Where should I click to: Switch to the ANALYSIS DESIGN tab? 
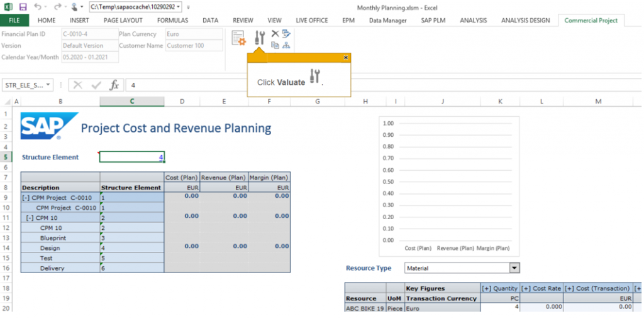[525, 20]
